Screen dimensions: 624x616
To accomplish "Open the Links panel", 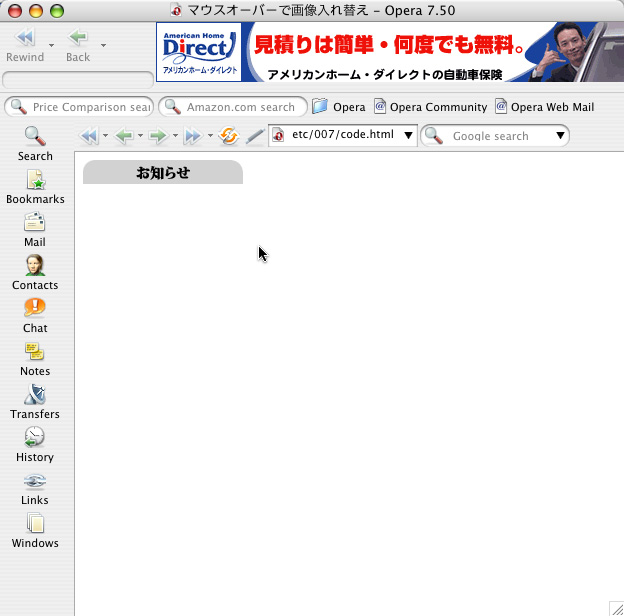I will click(35, 487).
